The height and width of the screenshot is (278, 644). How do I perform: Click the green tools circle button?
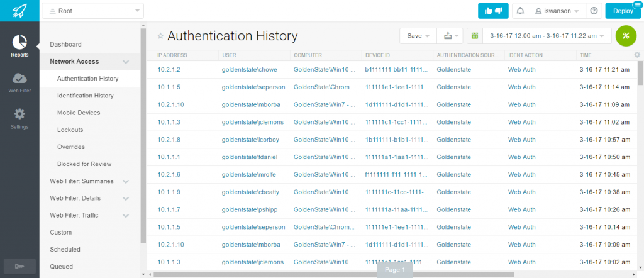tap(626, 36)
